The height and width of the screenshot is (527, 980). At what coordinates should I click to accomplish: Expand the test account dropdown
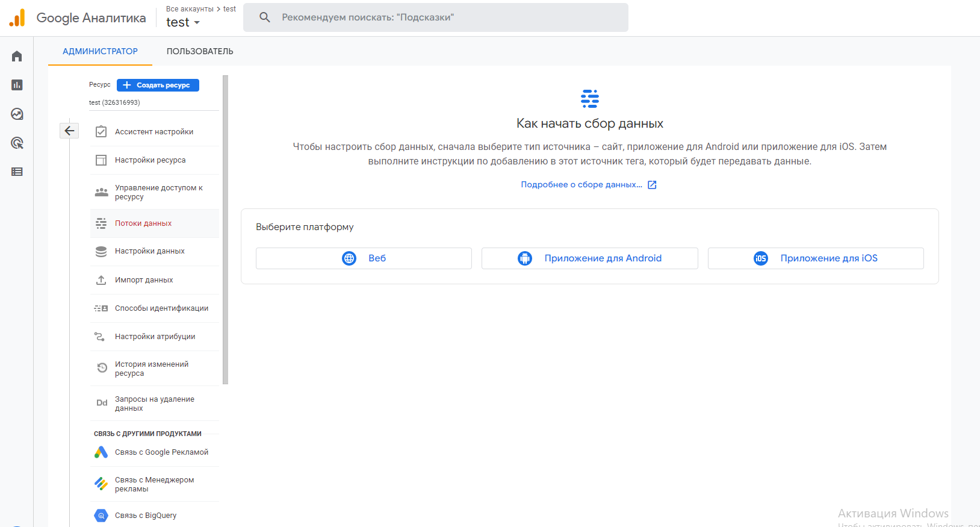tap(183, 22)
